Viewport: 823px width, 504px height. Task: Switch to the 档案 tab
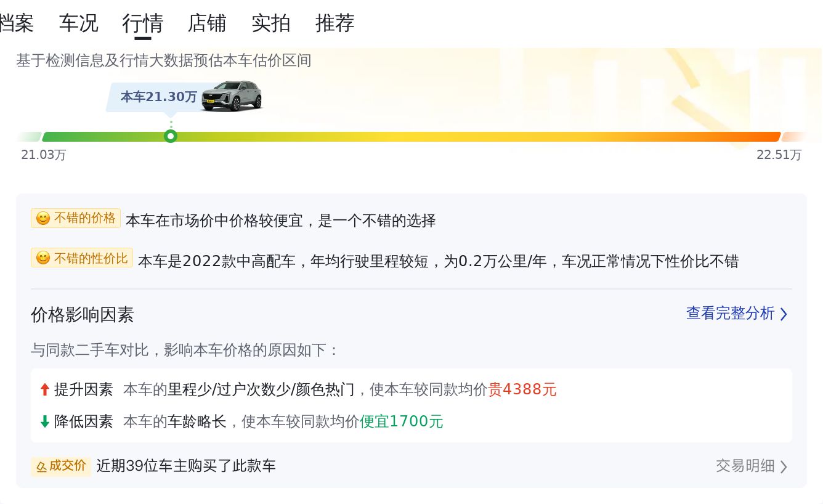[16, 23]
